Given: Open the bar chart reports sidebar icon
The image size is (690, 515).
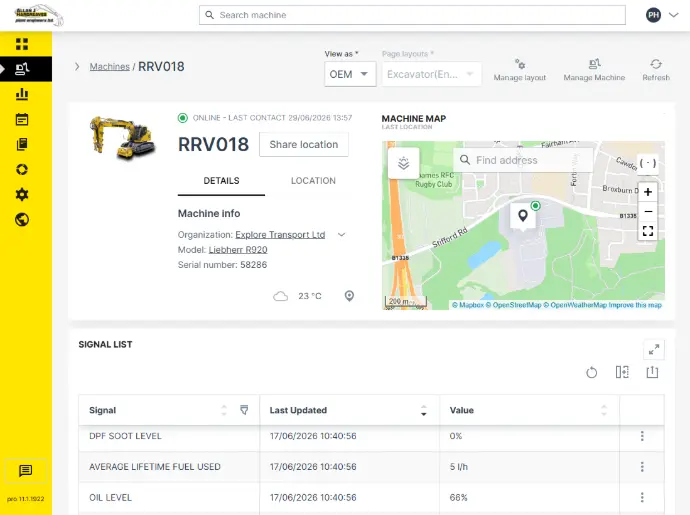Looking at the screenshot, I should click(22, 94).
